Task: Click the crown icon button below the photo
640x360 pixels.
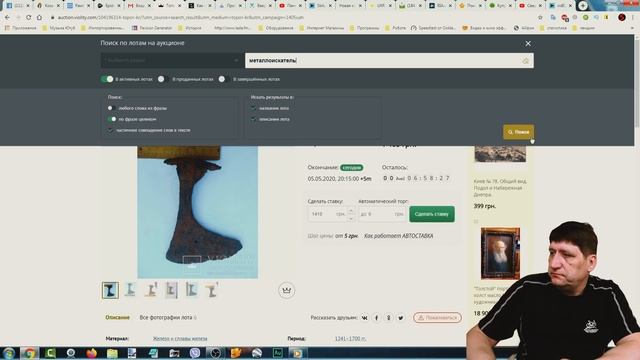Action: click(287, 290)
